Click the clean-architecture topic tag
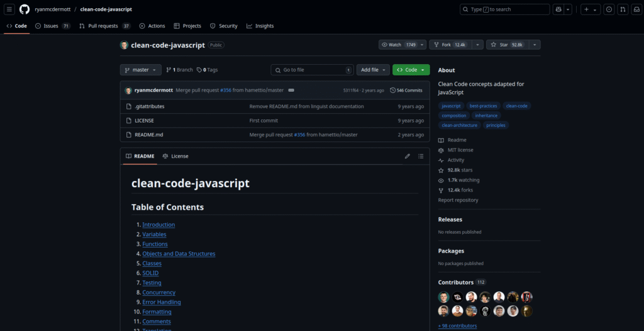 coord(460,125)
